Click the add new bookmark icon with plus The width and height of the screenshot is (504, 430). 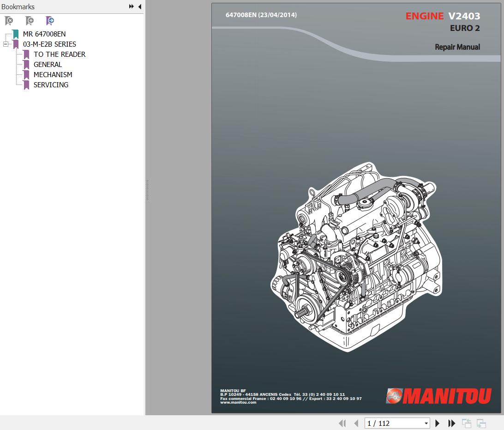(29, 21)
